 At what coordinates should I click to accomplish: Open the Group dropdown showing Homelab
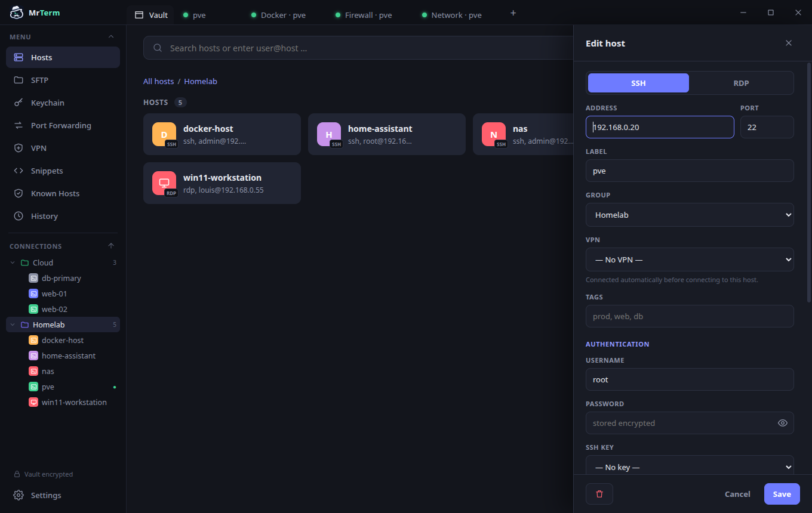pyautogui.click(x=690, y=215)
